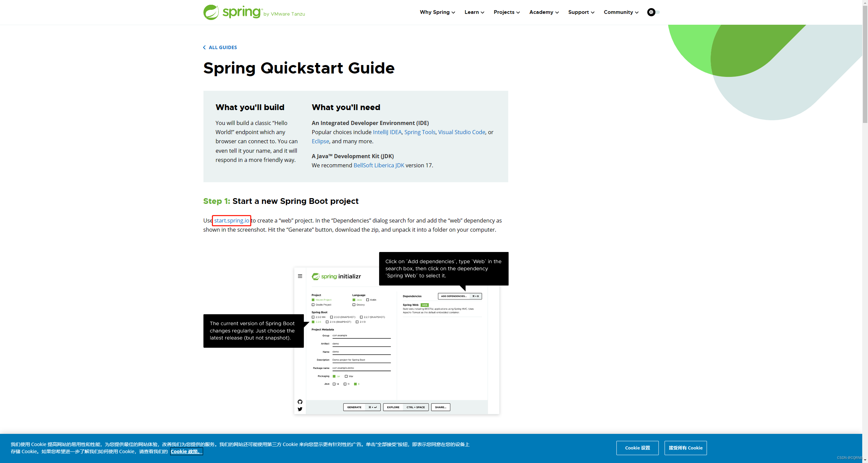The width and height of the screenshot is (868, 463).
Task: Check the Kotlin language checkbox in screenshot
Action: click(x=368, y=300)
